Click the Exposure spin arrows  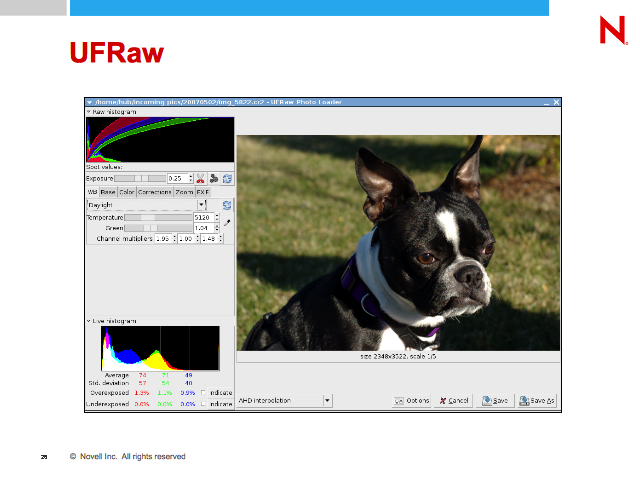(191, 178)
